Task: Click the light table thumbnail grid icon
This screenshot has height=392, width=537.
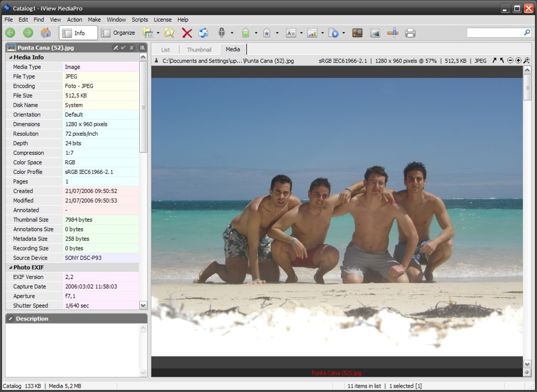Action: click(357, 33)
